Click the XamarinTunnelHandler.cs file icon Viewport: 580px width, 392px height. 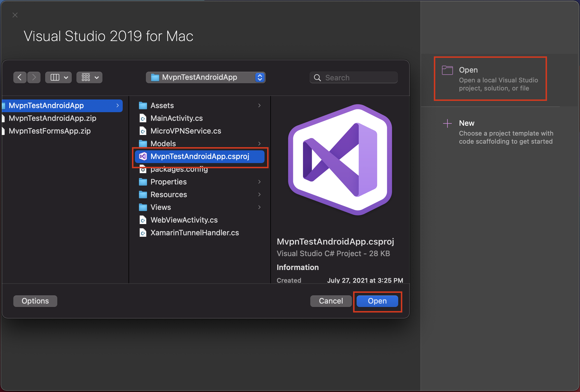click(x=143, y=233)
